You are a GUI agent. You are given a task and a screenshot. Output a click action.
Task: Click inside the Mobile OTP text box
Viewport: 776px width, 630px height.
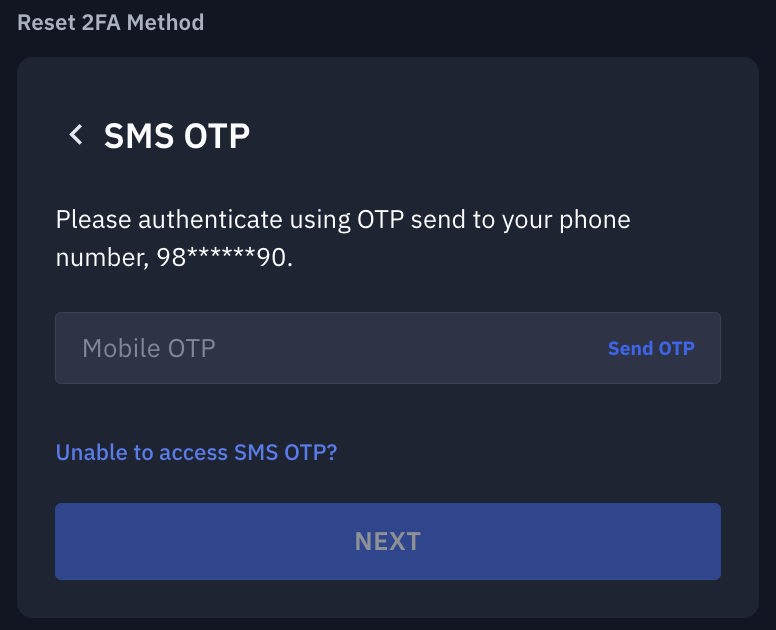(x=330, y=349)
